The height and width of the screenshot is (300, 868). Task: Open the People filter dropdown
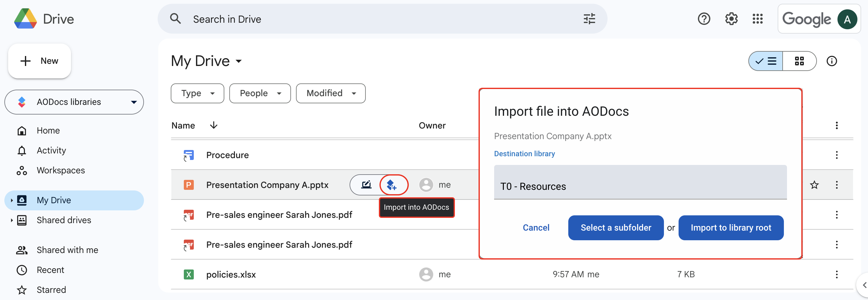(x=260, y=93)
